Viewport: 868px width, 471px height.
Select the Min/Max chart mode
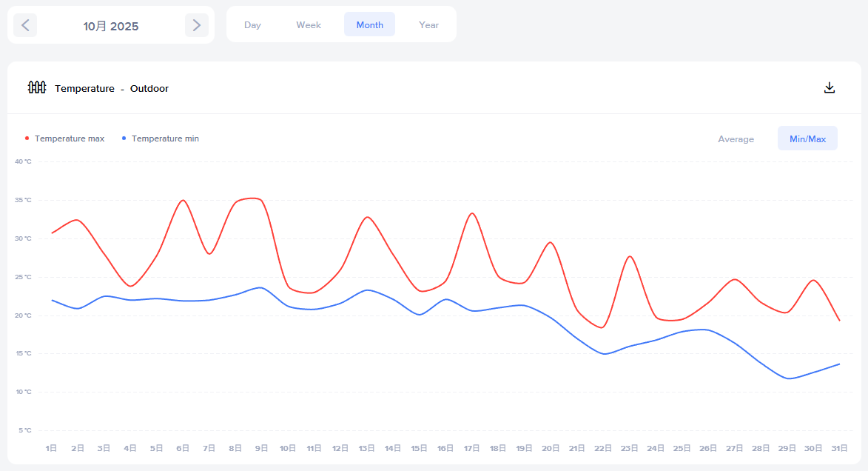[807, 138]
